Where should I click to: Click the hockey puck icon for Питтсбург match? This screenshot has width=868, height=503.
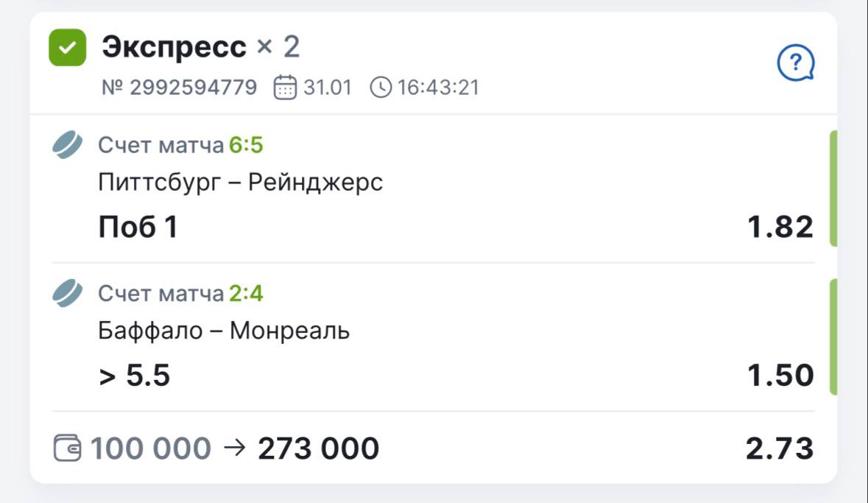tap(68, 145)
